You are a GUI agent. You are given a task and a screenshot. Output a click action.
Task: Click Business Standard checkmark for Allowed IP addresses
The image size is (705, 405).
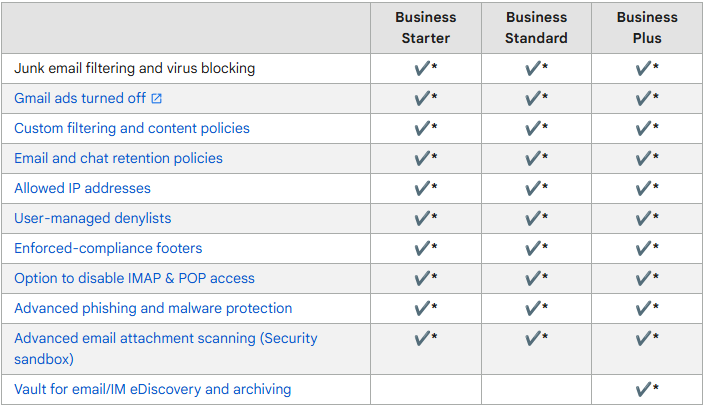point(536,188)
